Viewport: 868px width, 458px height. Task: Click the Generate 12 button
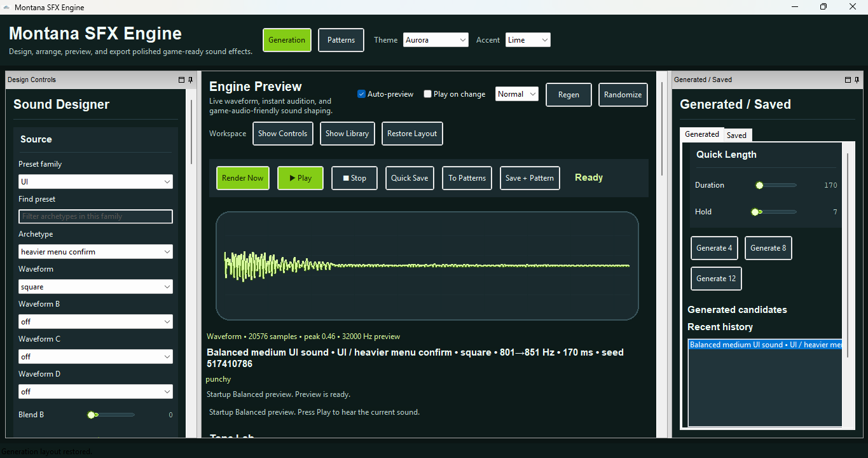[x=716, y=279]
